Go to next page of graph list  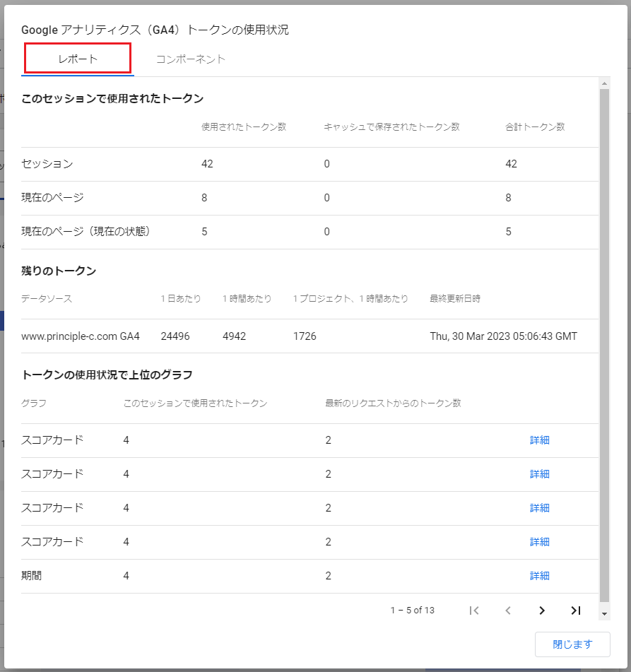point(542,611)
